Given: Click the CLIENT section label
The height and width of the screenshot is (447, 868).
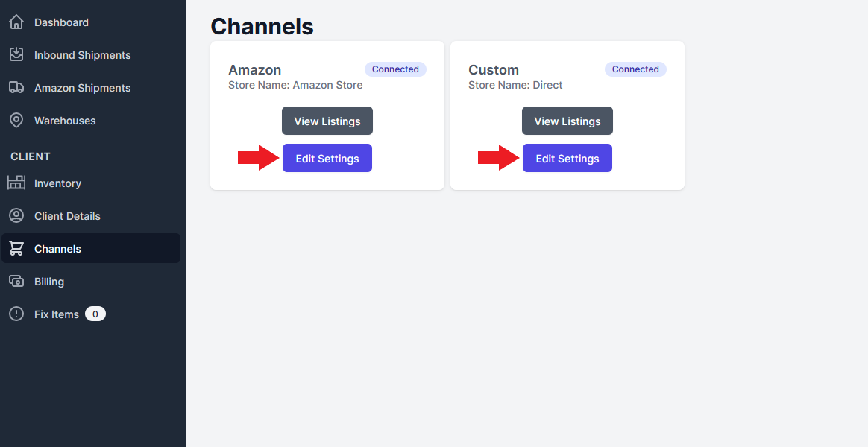Looking at the screenshot, I should 31,156.
